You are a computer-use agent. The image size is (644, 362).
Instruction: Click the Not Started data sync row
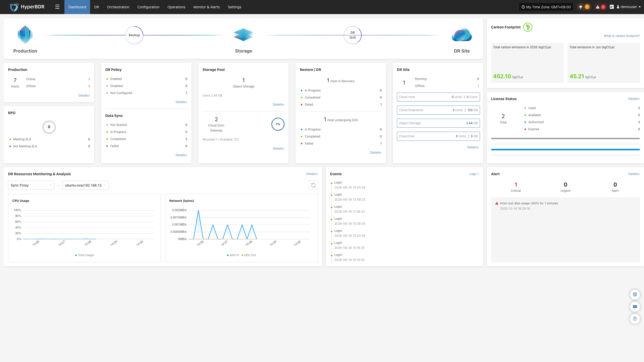(x=146, y=125)
